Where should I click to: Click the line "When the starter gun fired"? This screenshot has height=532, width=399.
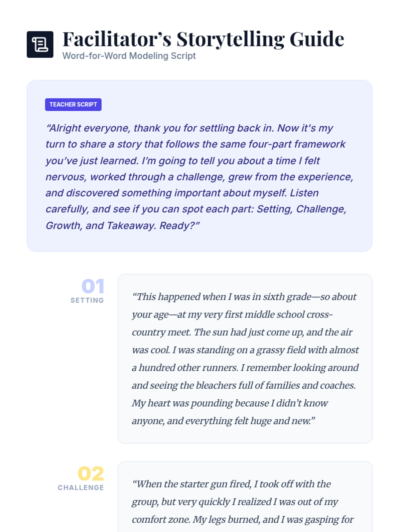231,484
